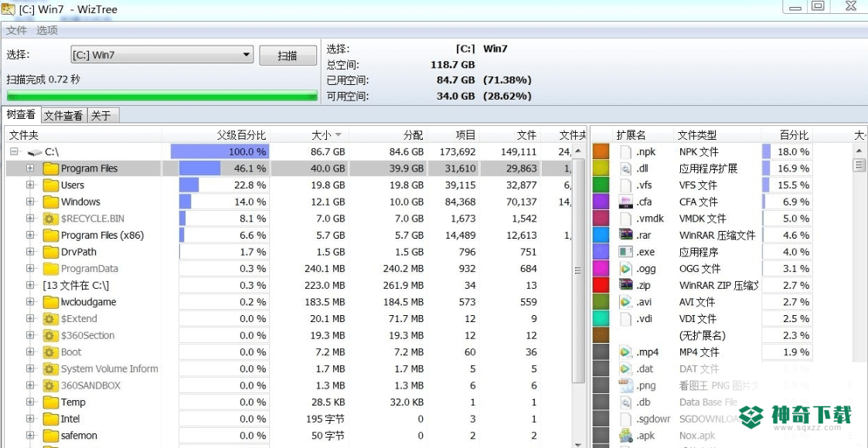The height and width of the screenshot is (448, 868).
Task: Click the $360Section gear folder icon
Action: [51, 335]
